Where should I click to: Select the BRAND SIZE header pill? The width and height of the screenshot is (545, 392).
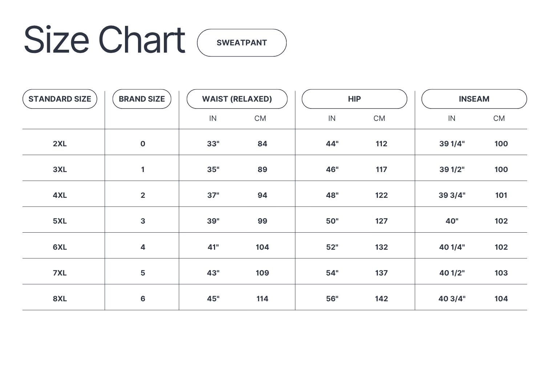tap(142, 99)
